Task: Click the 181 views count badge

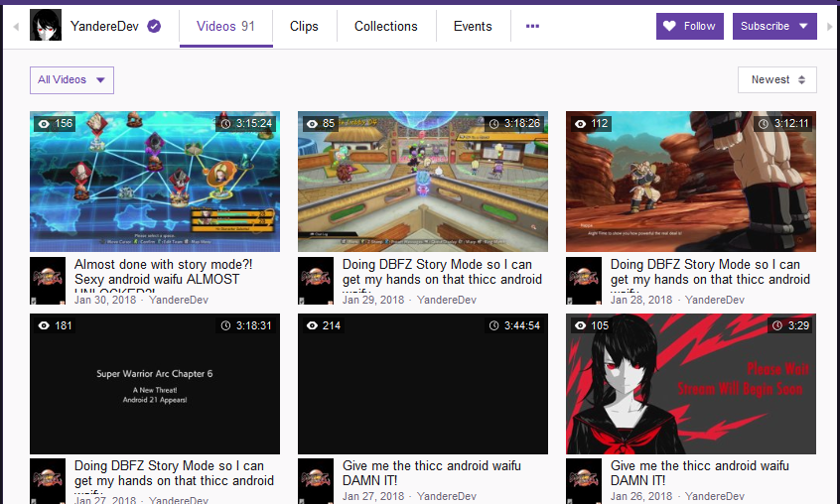Action: tap(56, 325)
